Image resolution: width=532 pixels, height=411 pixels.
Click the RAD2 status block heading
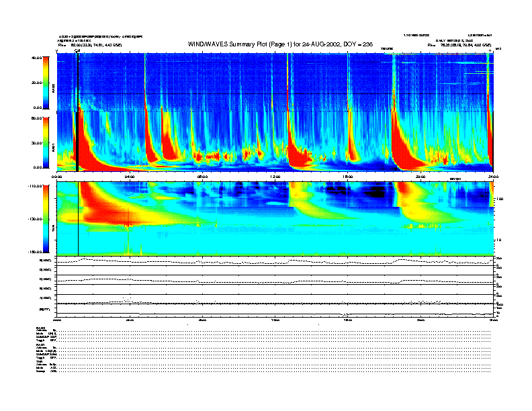(41, 328)
